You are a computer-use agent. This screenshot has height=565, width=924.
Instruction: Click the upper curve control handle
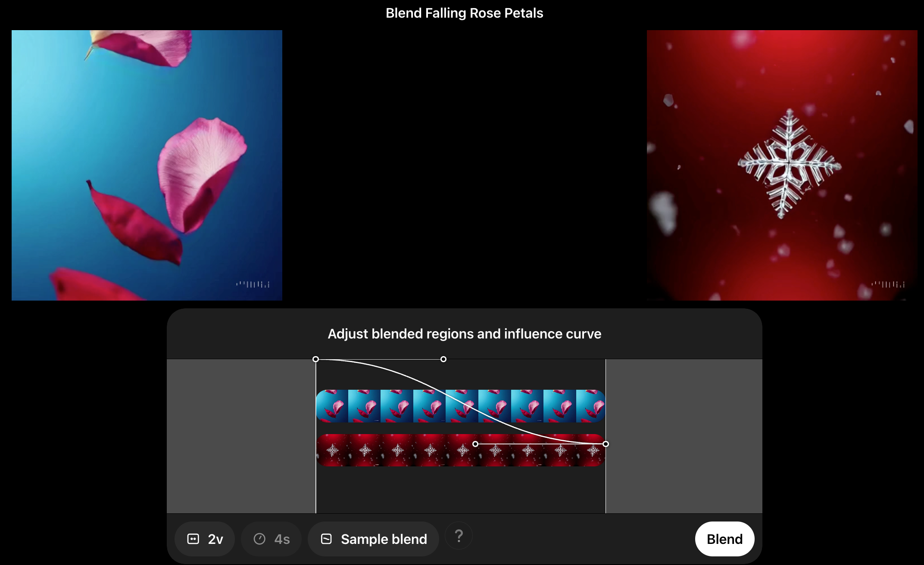pos(443,359)
